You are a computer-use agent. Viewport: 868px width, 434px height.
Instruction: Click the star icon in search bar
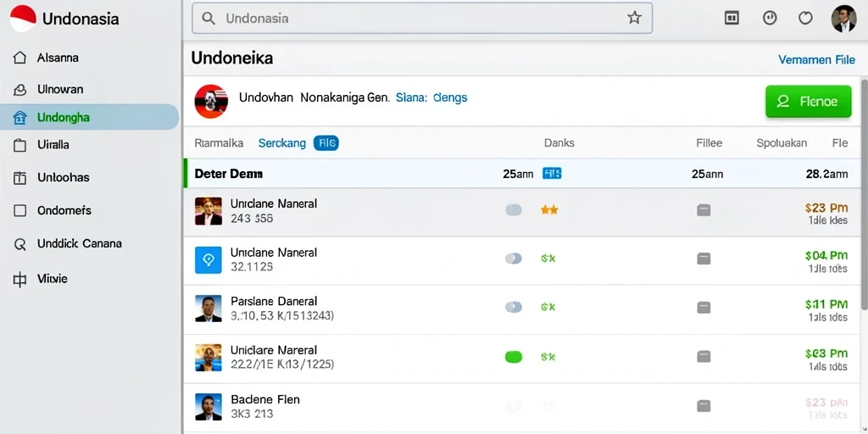[634, 19]
